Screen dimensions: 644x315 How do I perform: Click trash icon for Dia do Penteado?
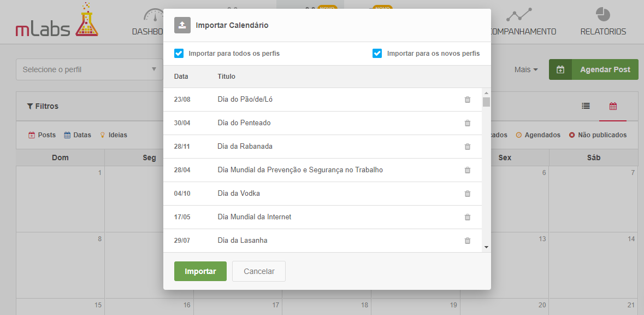[x=467, y=123]
